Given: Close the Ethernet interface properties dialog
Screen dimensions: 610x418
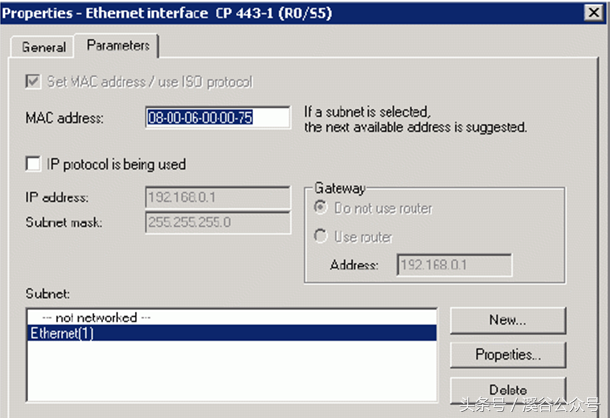Looking at the screenshot, I should [x=594, y=11].
